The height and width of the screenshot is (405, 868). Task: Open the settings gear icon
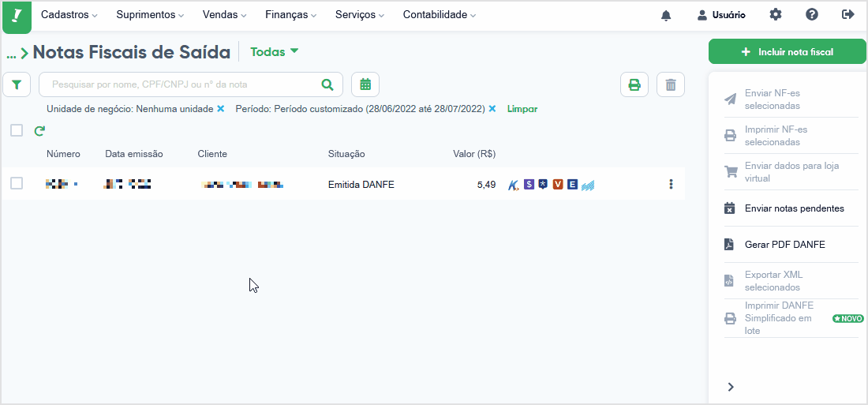pos(776,15)
